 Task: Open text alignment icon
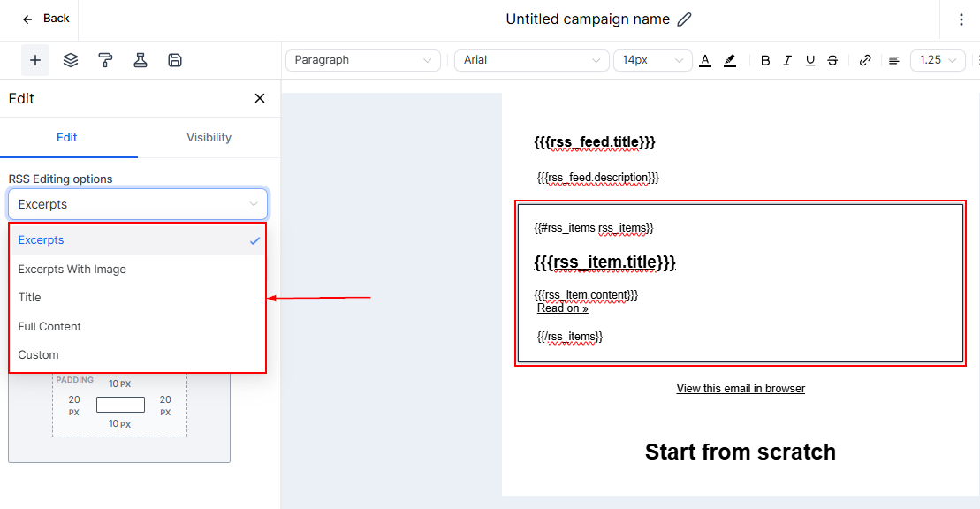point(893,60)
